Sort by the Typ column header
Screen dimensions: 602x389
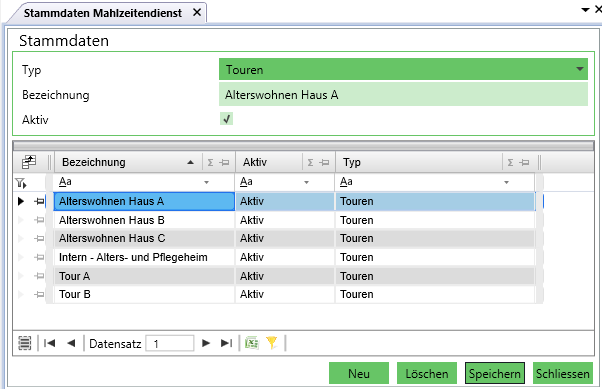[352, 162]
